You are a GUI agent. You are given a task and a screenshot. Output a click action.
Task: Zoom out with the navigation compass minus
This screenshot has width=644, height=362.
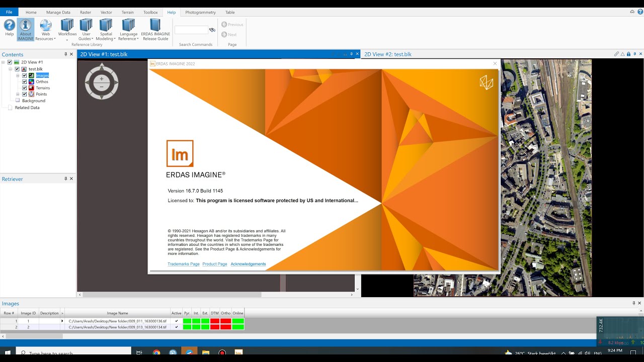pyautogui.click(x=102, y=86)
